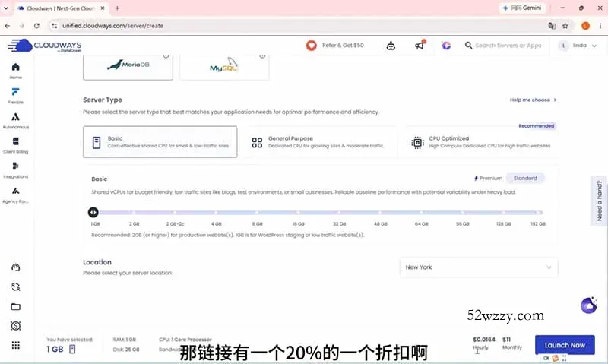Click the Cloudways logo

pyautogui.click(x=45, y=46)
